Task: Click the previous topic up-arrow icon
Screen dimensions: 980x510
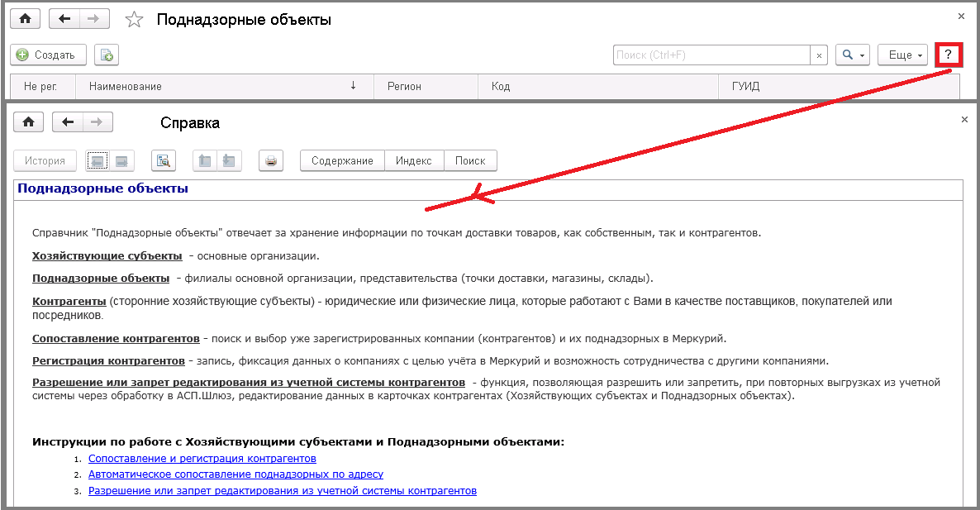Action: point(204,160)
